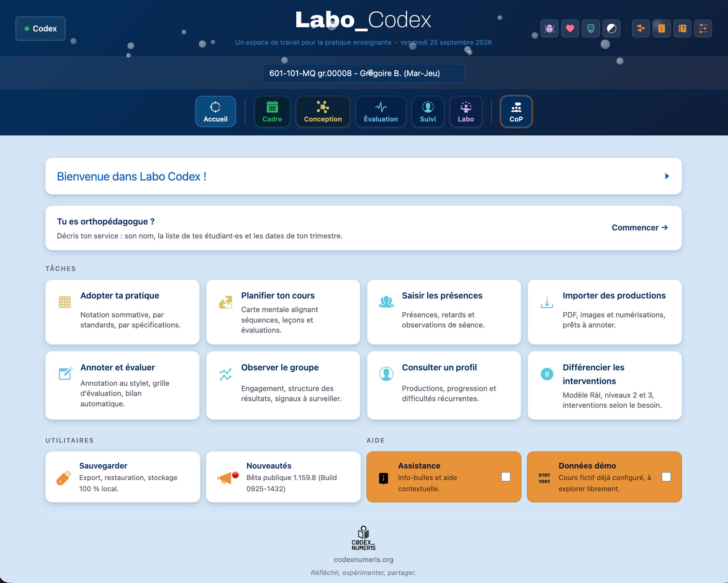Open the Consulter un profil card title

click(x=439, y=367)
